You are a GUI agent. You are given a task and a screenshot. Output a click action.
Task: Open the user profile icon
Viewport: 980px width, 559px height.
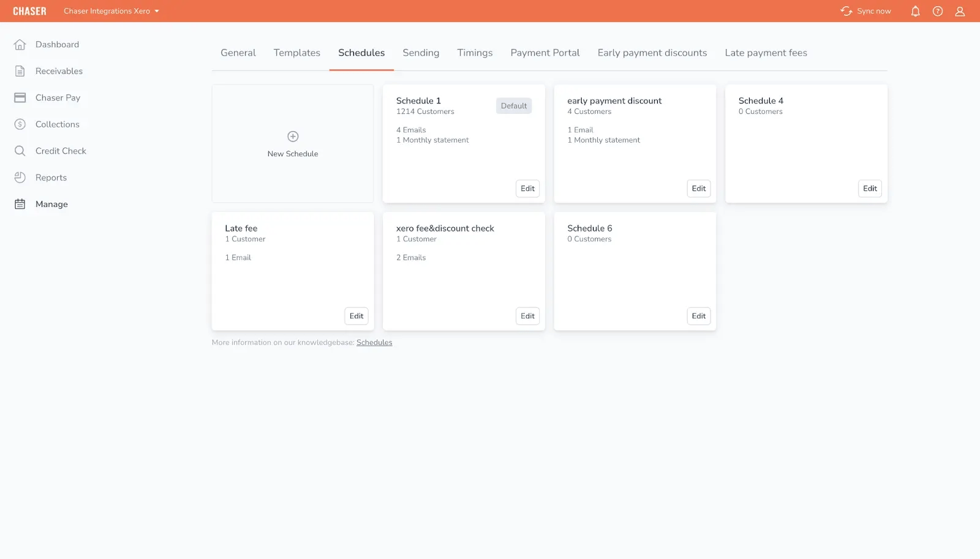click(x=960, y=11)
